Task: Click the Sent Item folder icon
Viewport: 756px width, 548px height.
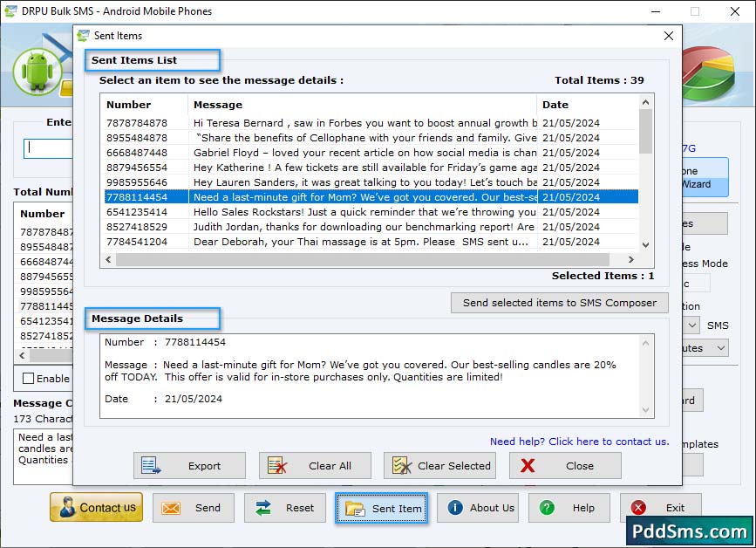Action: [355, 509]
